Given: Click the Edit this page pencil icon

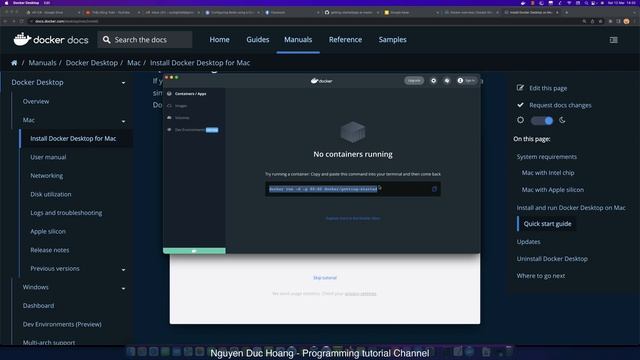Looking at the screenshot, I should [520, 88].
